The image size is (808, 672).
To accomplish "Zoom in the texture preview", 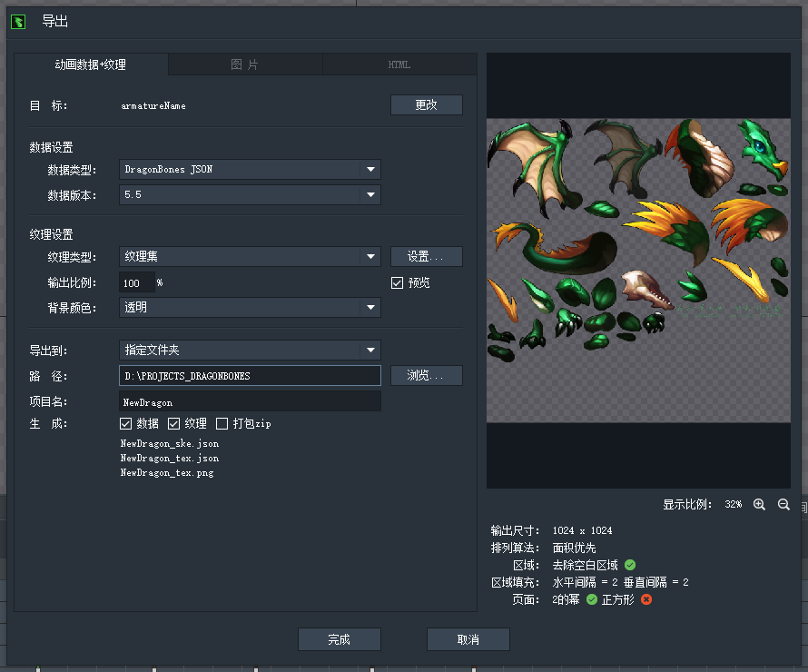I will coord(759,505).
